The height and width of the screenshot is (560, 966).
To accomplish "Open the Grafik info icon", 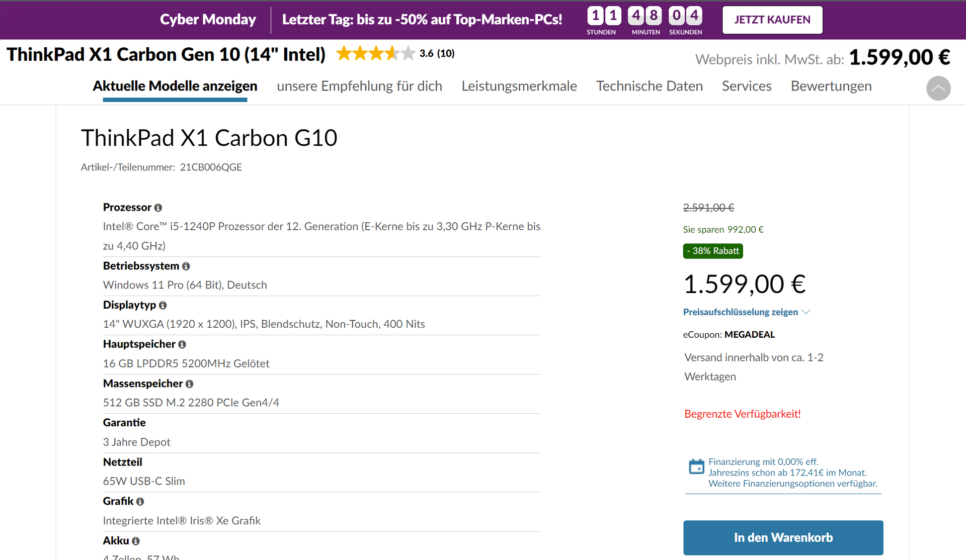I will click(x=140, y=502).
